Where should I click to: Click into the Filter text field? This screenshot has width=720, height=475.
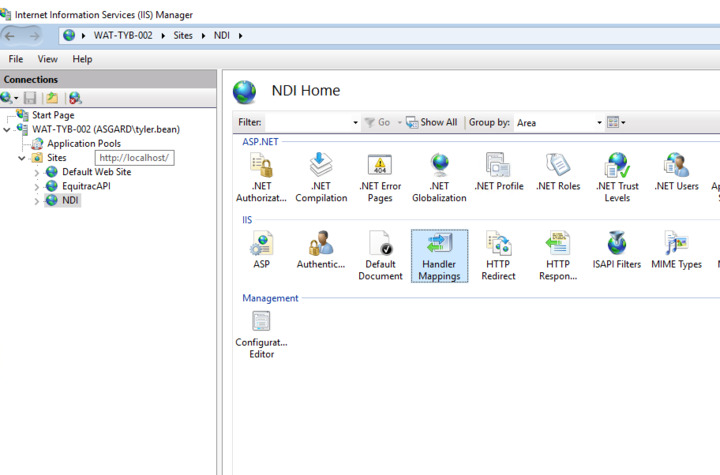point(308,123)
